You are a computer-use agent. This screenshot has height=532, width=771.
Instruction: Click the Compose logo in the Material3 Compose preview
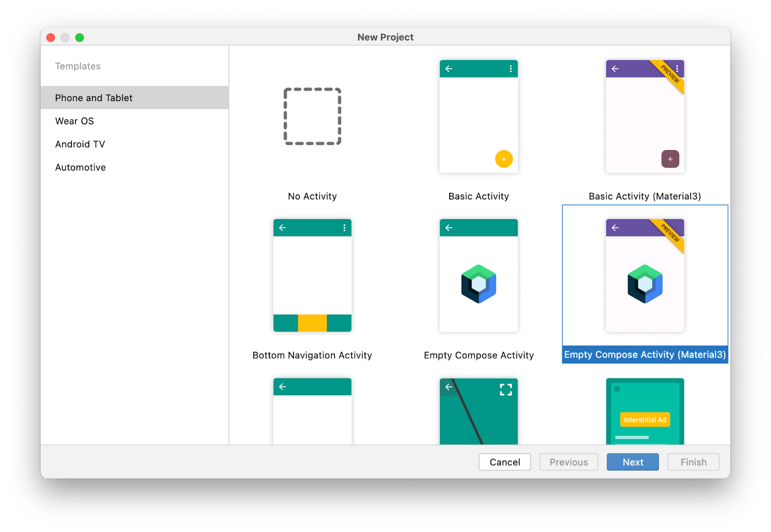point(645,284)
